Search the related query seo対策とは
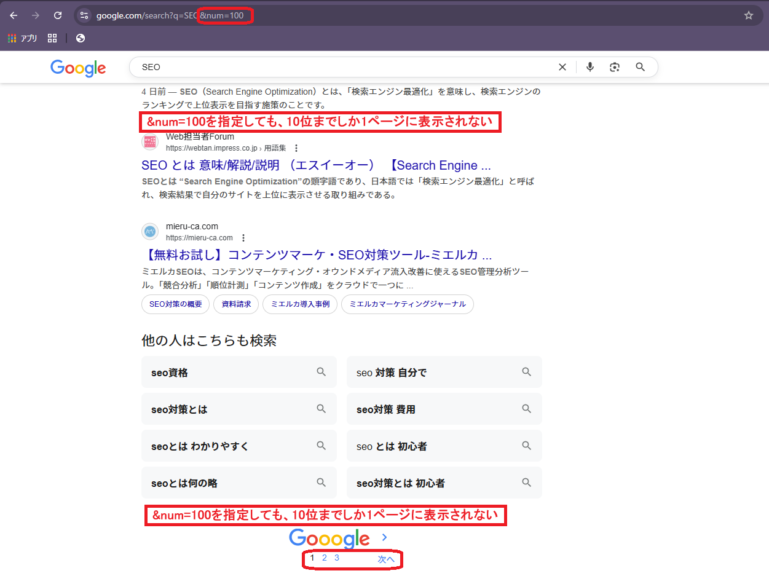 pyautogui.click(x=239, y=409)
